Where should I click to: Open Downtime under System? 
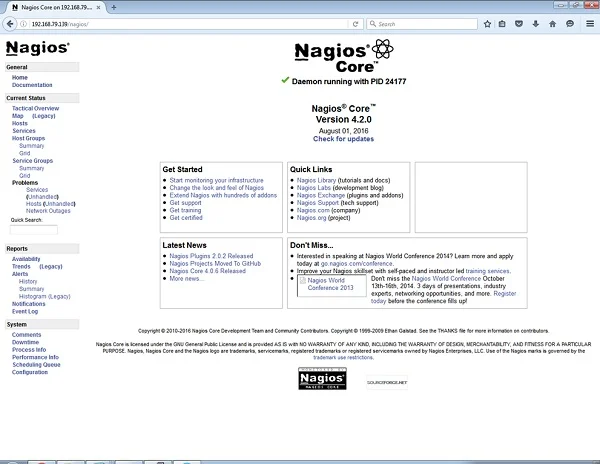(25, 342)
